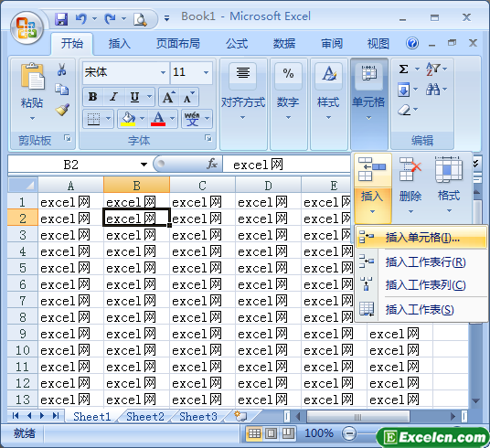
Task: Choose 插入工作表(S) menu item
Action: coord(421,310)
